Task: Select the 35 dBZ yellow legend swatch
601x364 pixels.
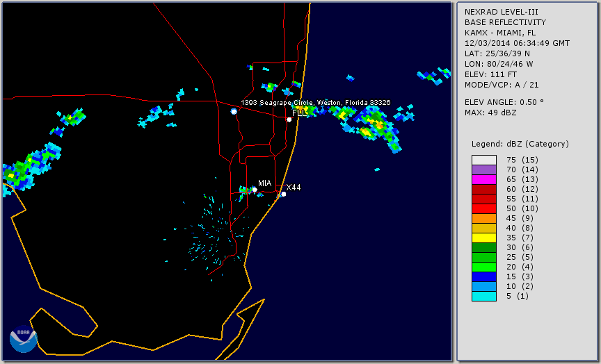Action: click(x=483, y=238)
